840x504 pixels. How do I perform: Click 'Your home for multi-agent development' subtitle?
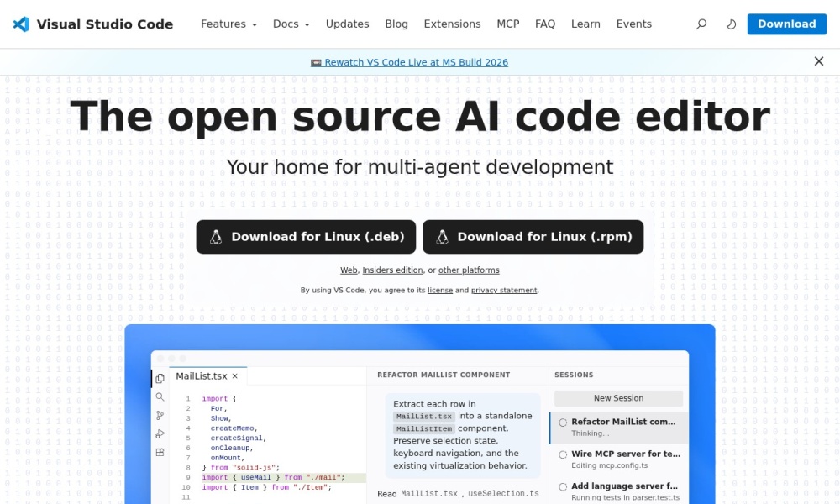[420, 167]
